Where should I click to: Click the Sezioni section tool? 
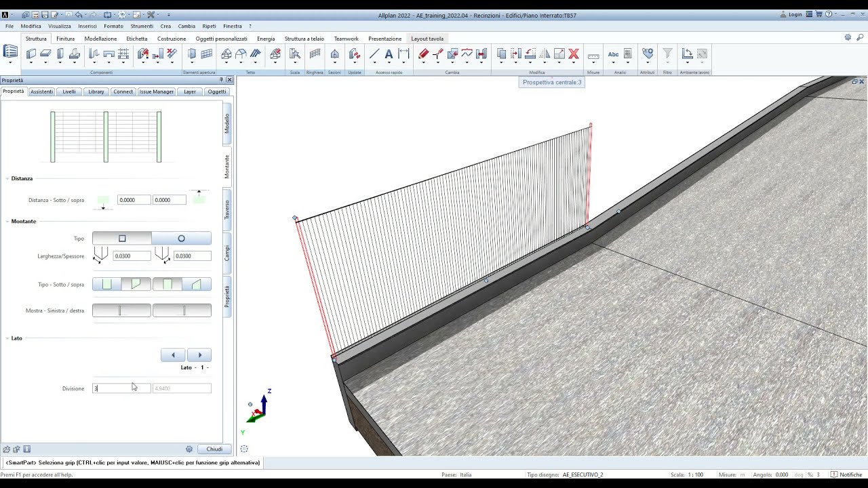pos(334,54)
